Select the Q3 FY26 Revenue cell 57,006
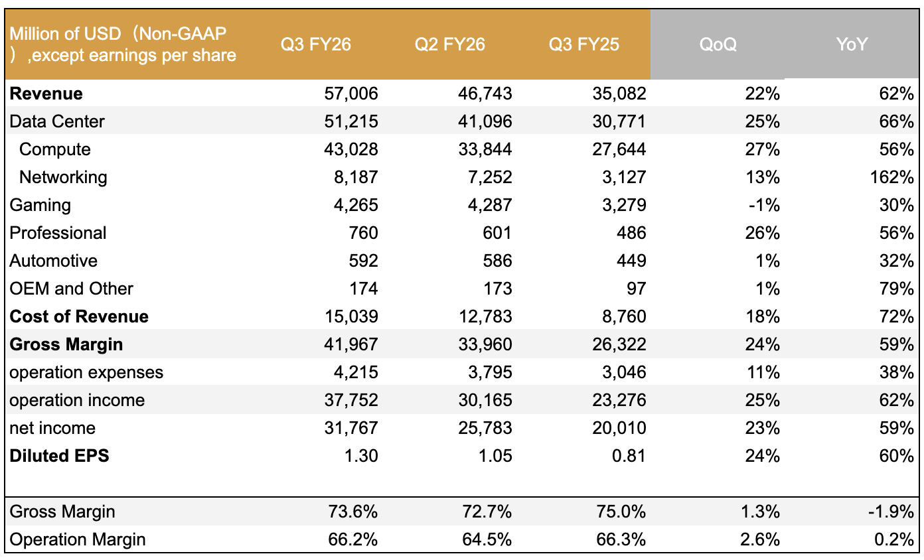Image resolution: width=924 pixels, height=560 pixels. point(352,94)
